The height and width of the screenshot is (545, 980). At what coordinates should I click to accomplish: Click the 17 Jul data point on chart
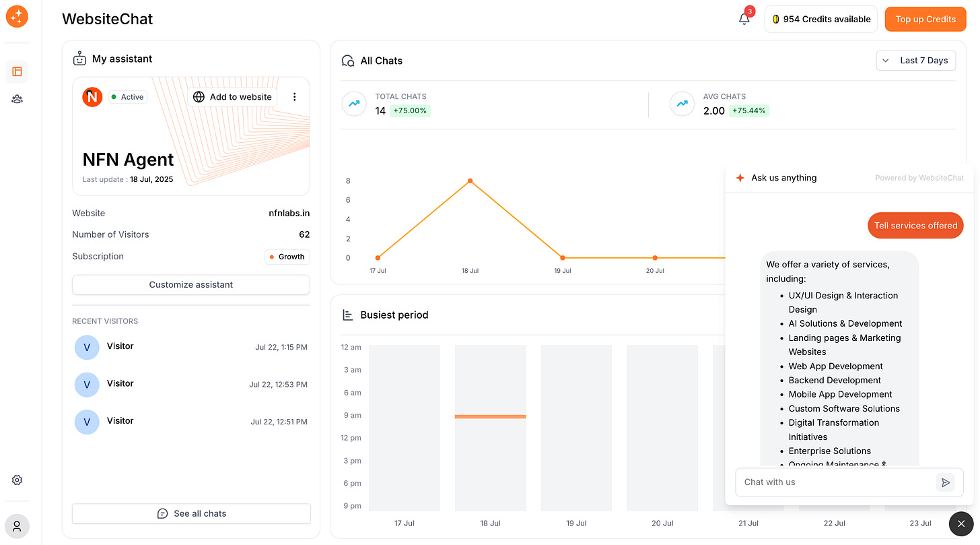coord(378,257)
